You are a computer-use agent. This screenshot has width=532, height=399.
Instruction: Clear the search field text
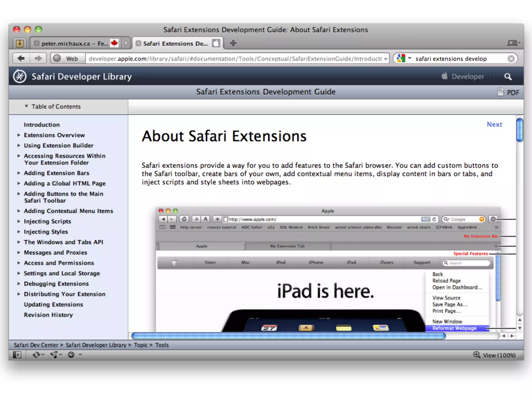[x=511, y=59]
